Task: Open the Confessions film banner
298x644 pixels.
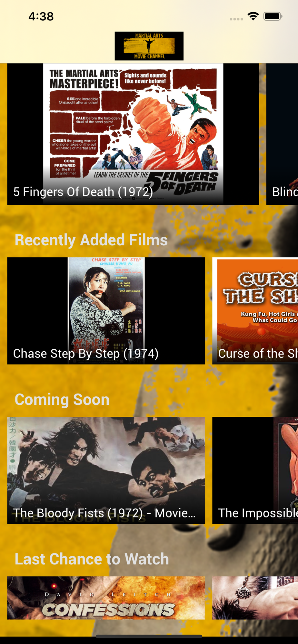Action: coord(106,598)
